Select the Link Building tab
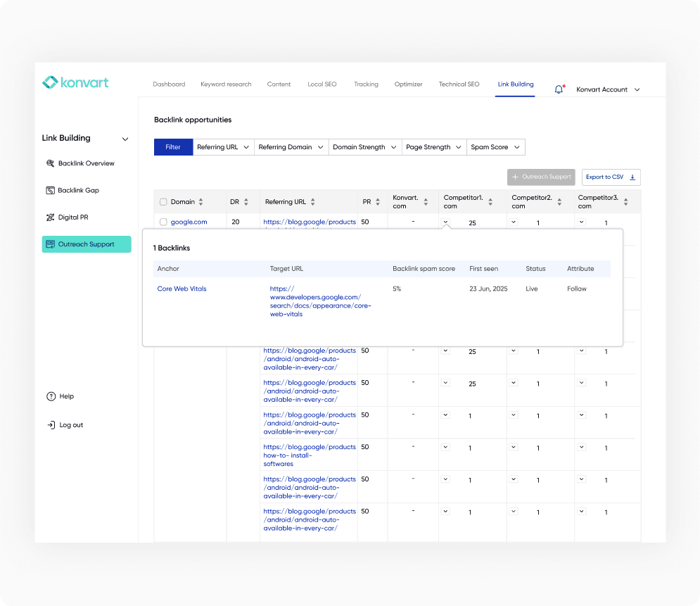The width and height of the screenshot is (700, 606). tap(516, 84)
